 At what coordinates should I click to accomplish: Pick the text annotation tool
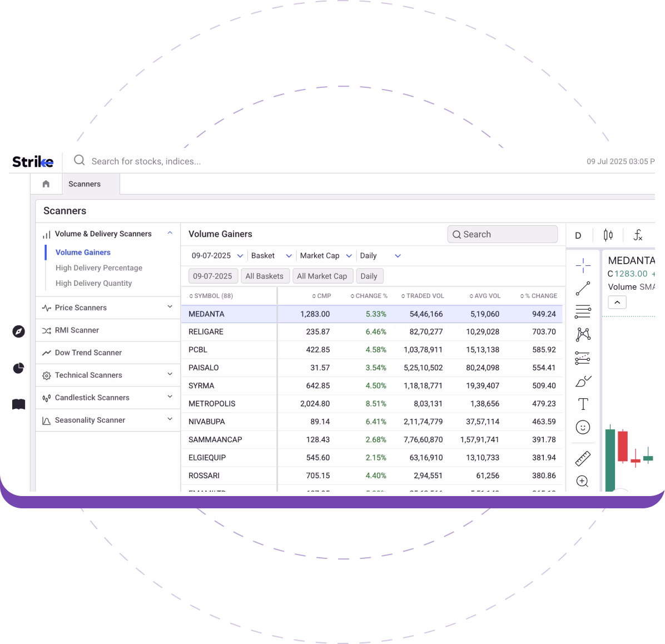583,404
